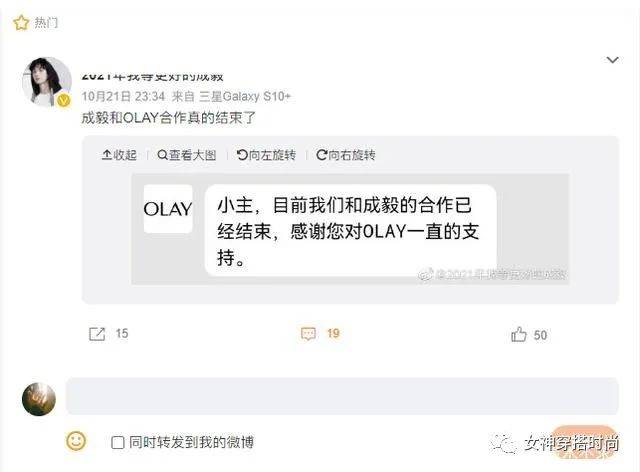Click the comment input field
The image size is (640, 472).
pyautogui.click(x=342, y=396)
